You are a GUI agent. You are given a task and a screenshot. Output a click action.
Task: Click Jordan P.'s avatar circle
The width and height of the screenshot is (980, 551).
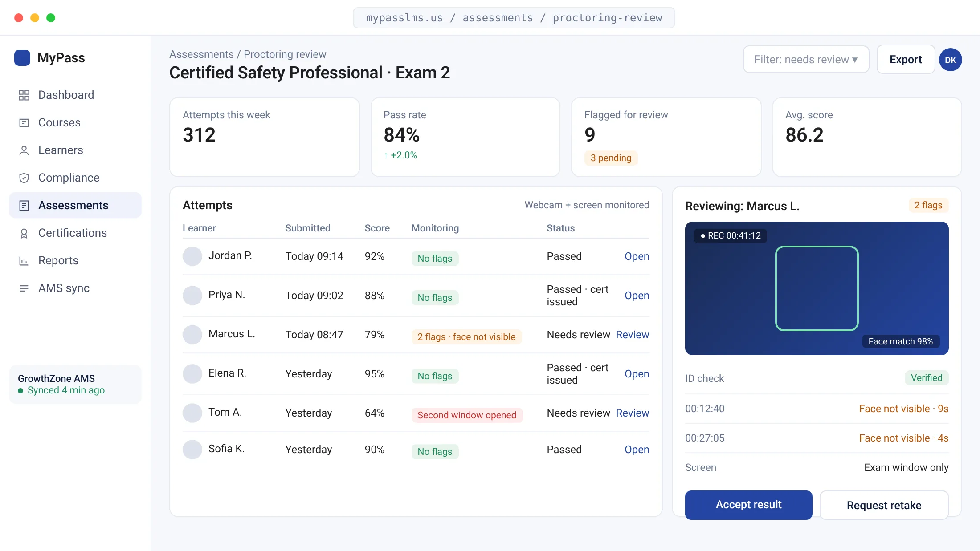[192, 256]
